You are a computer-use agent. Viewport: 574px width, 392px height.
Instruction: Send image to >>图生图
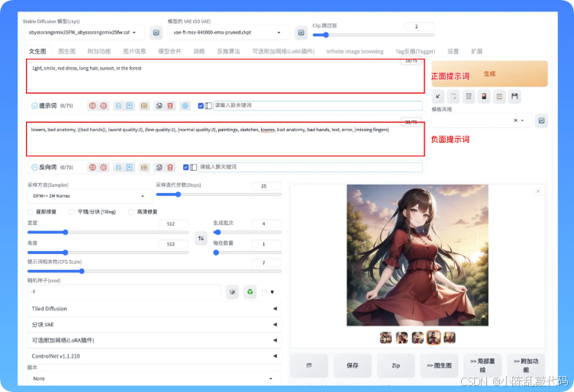(440, 365)
